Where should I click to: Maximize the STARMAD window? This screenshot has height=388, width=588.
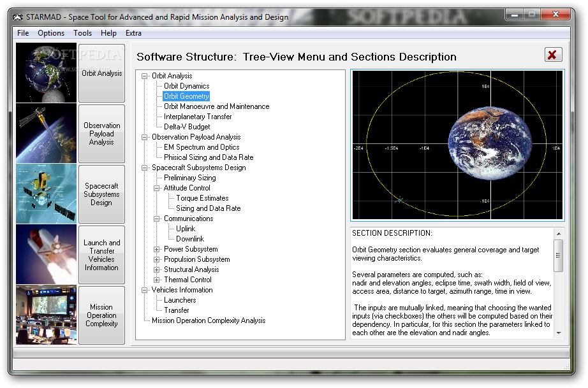[532, 15]
